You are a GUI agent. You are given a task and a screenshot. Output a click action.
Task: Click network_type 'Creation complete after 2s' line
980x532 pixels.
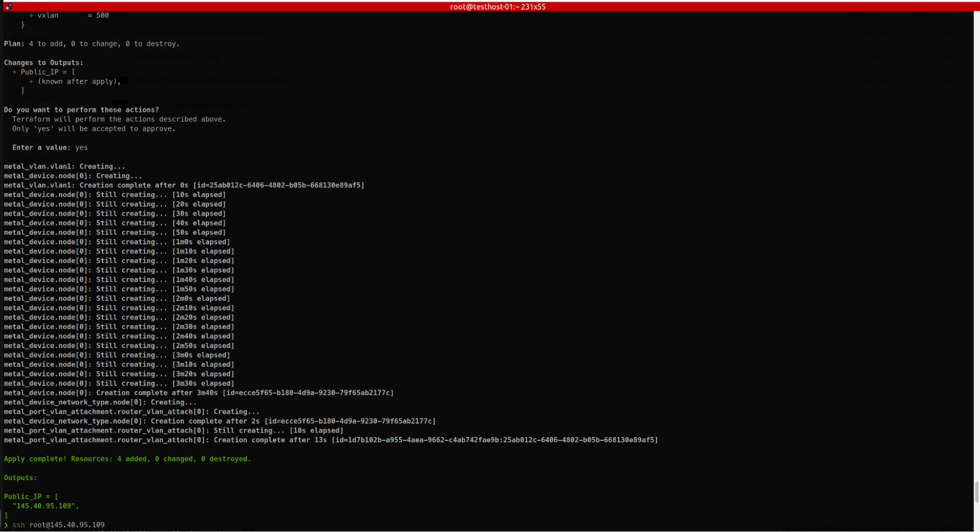coord(220,421)
